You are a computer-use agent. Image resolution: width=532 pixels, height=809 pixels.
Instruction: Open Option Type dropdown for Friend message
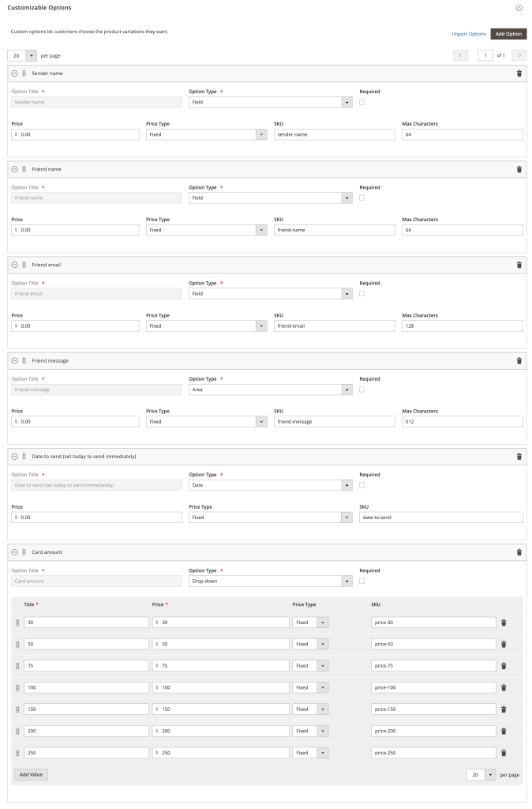point(270,389)
